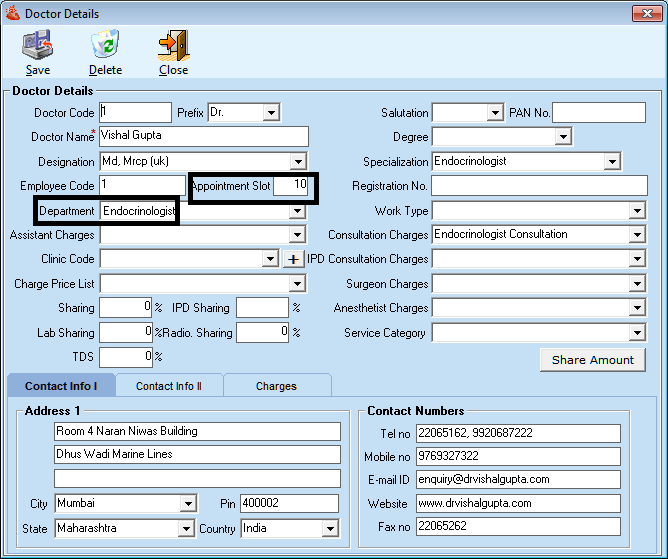The height and width of the screenshot is (559, 668).
Task: Open the Country dropdown showing India
Action: coord(330,528)
